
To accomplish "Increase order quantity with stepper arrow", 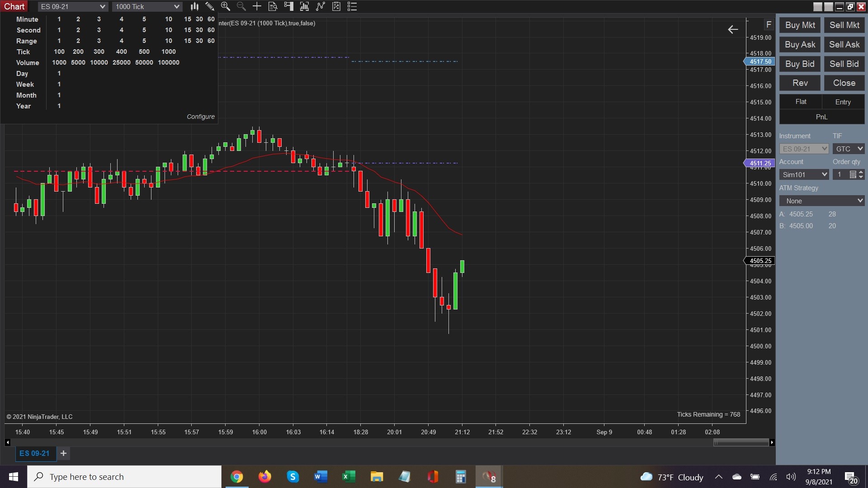I will point(861,172).
